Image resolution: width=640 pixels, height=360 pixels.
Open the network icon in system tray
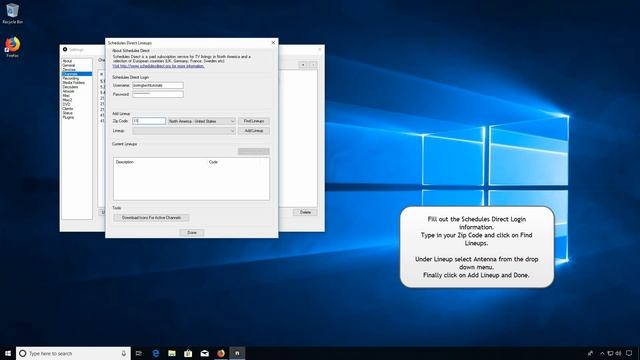point(610,353)
